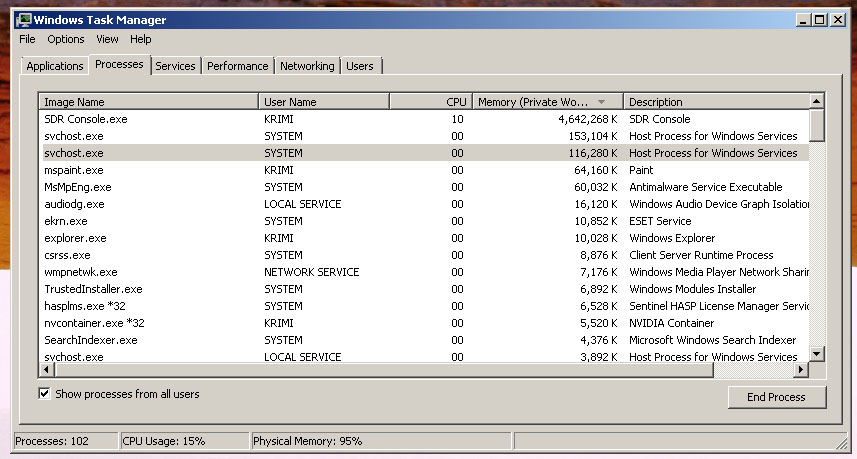857x459 pixels.
Task: Click the vertical scrollbar up arrow
Action: (x=817, y=101)
